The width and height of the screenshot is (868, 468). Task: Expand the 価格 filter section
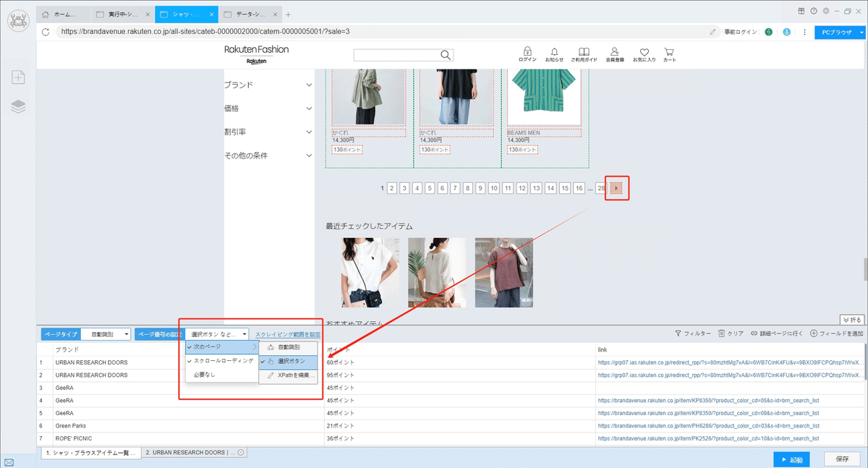click(x=310, y=109)
